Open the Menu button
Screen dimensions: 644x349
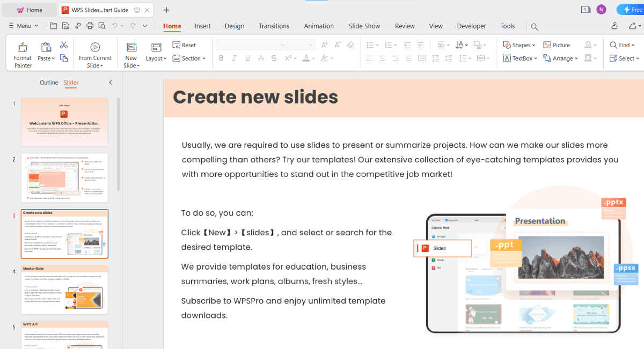pyautogui.click(x=24, y=26)
